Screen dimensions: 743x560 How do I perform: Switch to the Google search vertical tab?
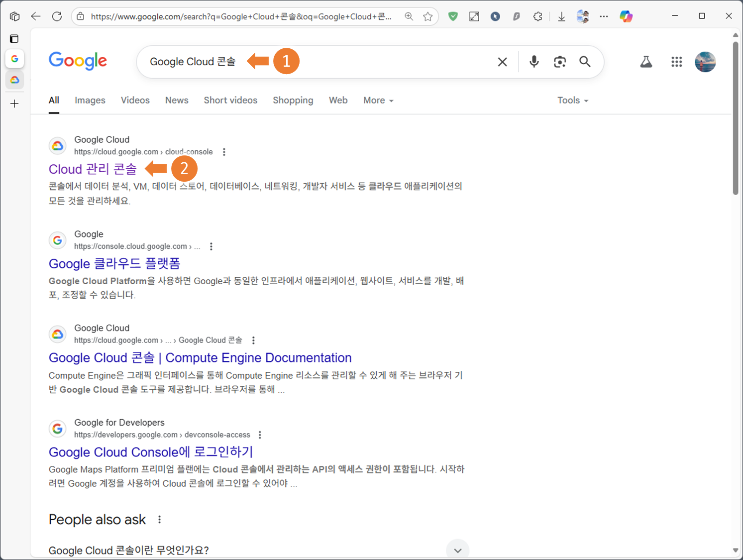coord(14,59)
